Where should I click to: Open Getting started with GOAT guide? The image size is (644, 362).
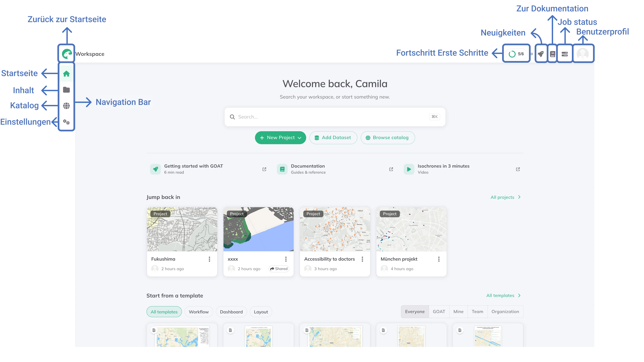click(x=208, y=169)
